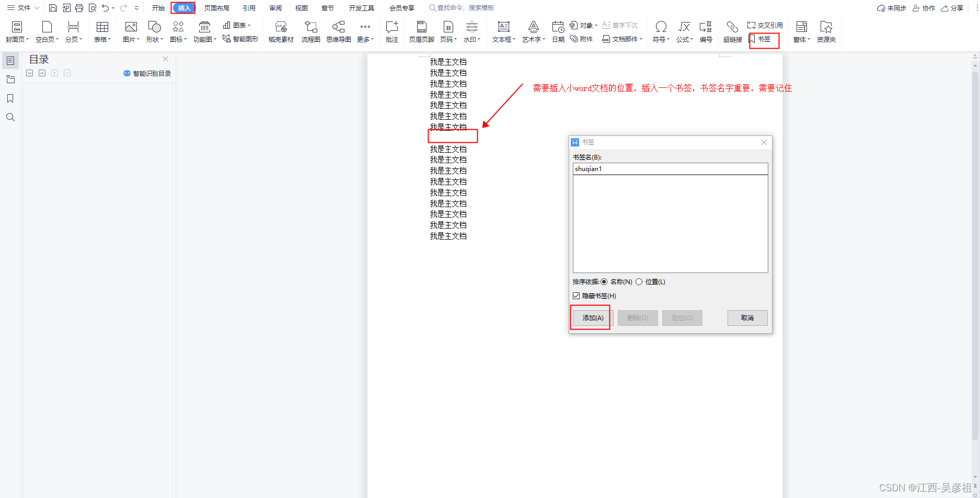Open the Hyperlink (超链接) tool
The width and height of the screenshot is (980, 498).
click(732, 32)
